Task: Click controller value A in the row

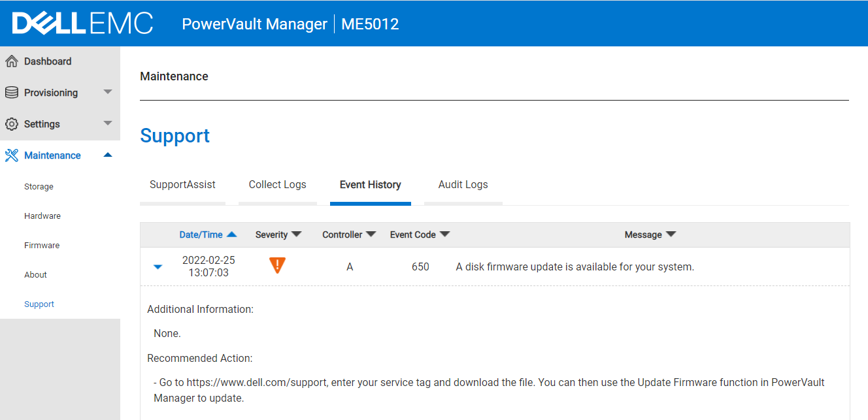Action: coord(350,267)
